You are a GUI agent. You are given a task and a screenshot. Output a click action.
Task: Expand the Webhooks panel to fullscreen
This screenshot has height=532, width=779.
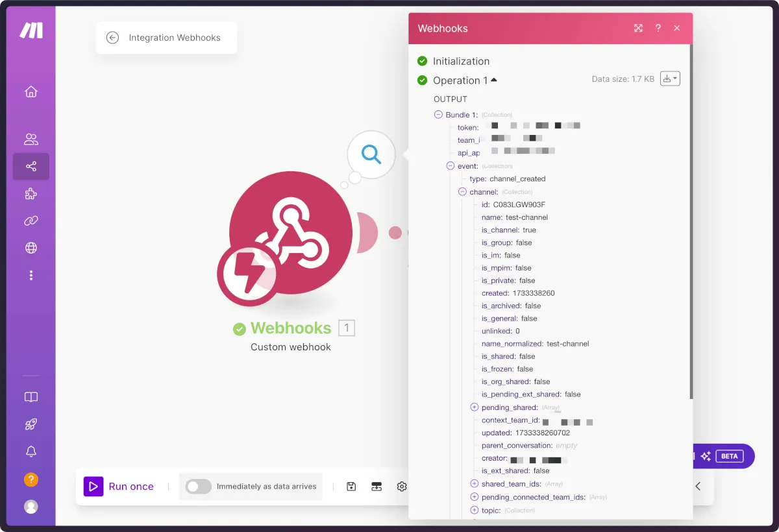pos(638,28)
